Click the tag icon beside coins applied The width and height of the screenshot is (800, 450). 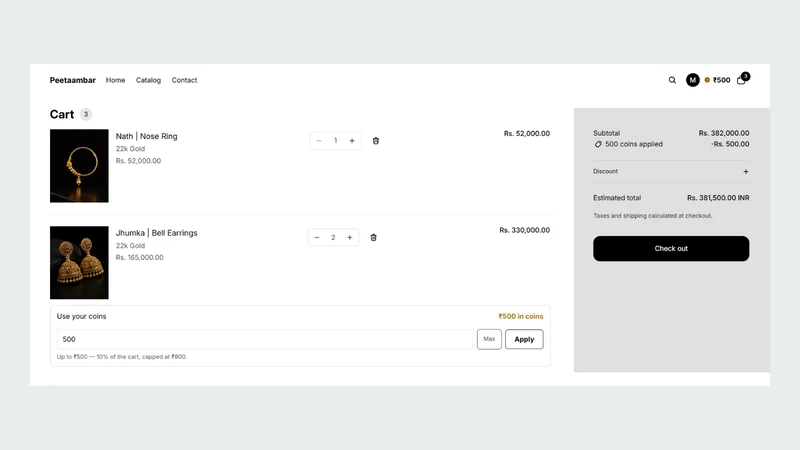(598, 144)
